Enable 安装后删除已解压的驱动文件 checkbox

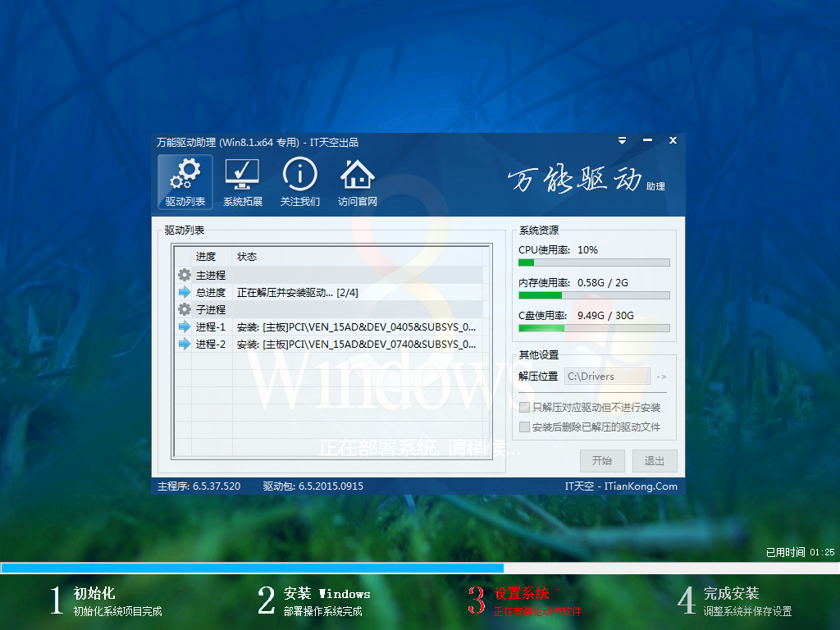[524, 427]
